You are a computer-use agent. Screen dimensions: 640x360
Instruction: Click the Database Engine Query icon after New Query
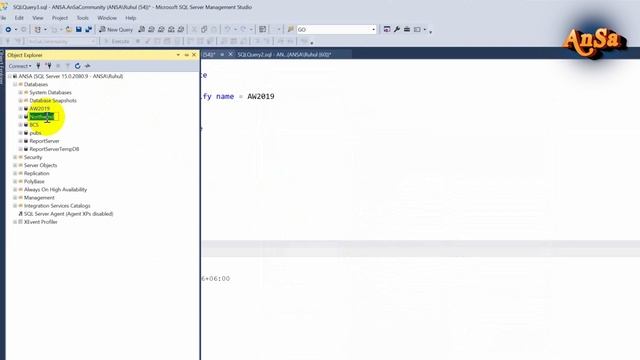point(142,29)
